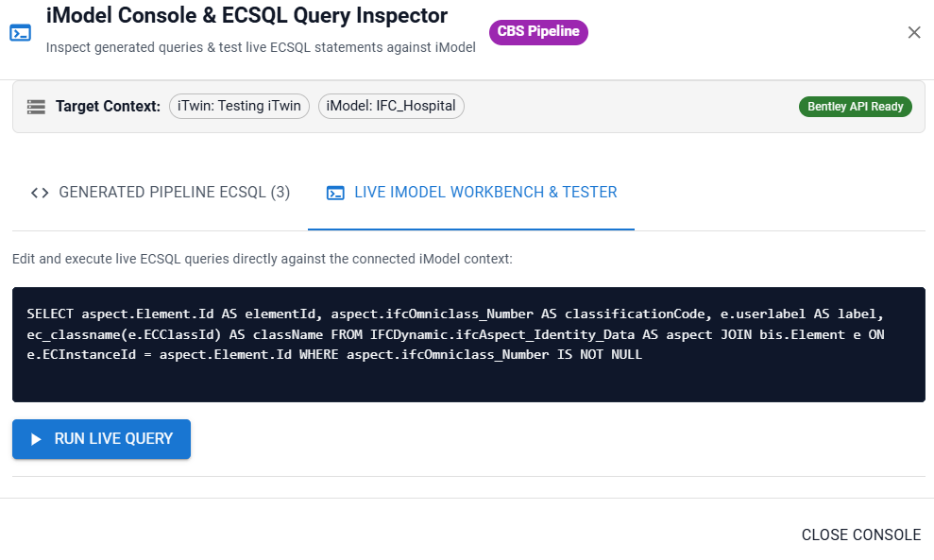Click the 'Edit and execute live ECSQL queries' instruction
The width and height of the screenshot is (934, 560).
263,259
